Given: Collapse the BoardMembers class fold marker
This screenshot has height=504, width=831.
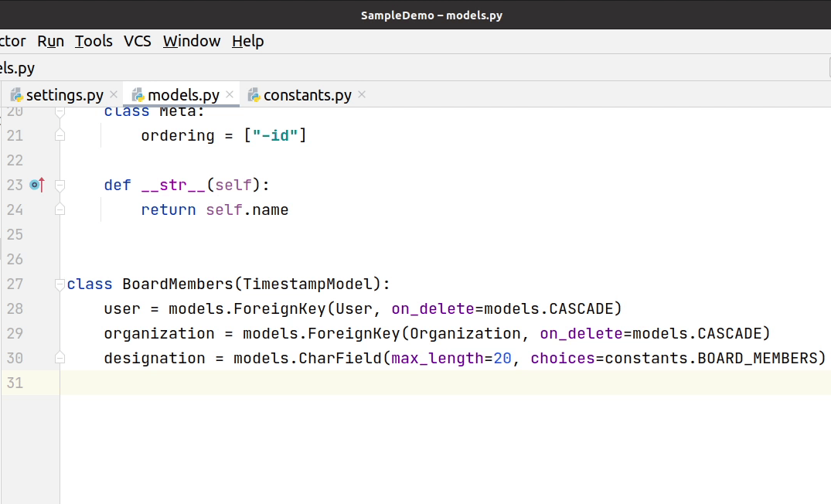Looking at the screenshot, I should [x=60, y=284].
